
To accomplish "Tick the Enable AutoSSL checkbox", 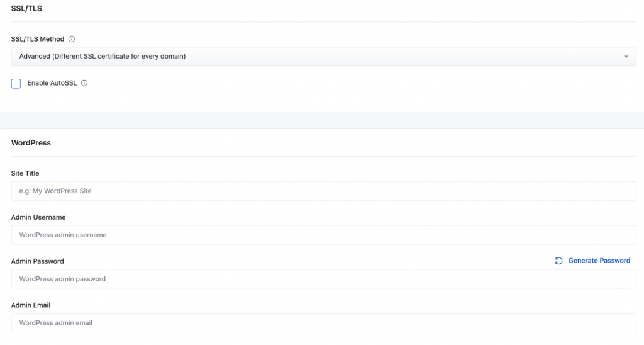I will 16,84.
